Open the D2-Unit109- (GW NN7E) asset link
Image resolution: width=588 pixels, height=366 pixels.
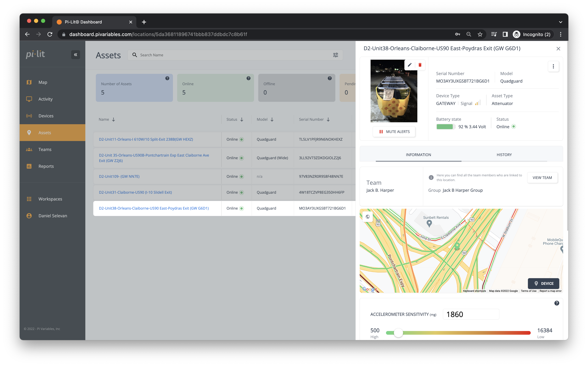119,176
